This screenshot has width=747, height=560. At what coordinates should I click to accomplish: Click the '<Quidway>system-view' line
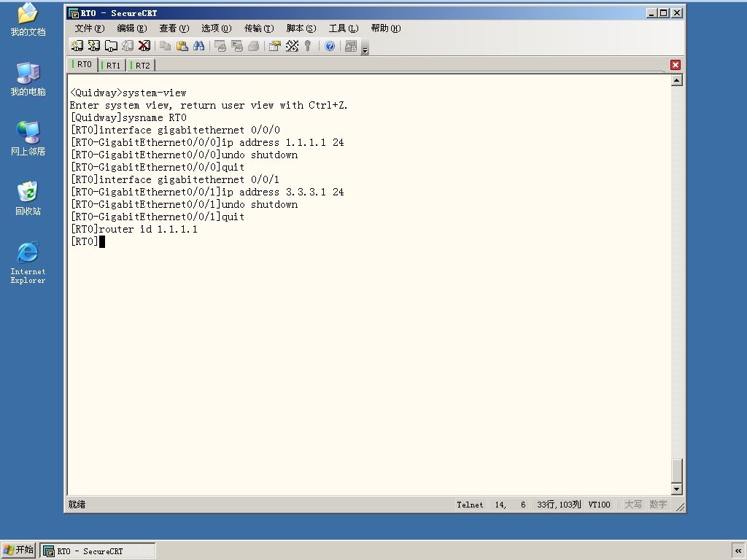click(x=128, y=93)
